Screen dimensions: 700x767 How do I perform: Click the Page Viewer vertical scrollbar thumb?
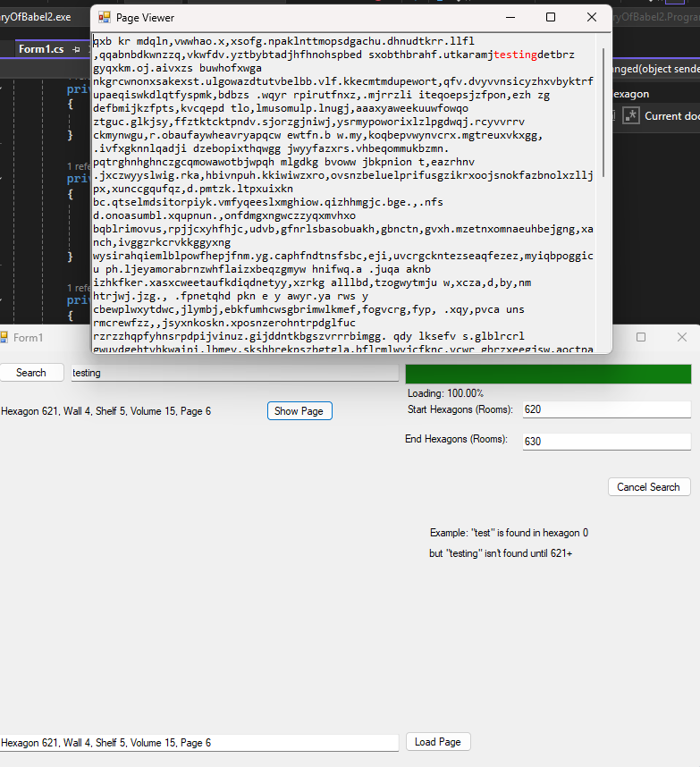[603, 113]
